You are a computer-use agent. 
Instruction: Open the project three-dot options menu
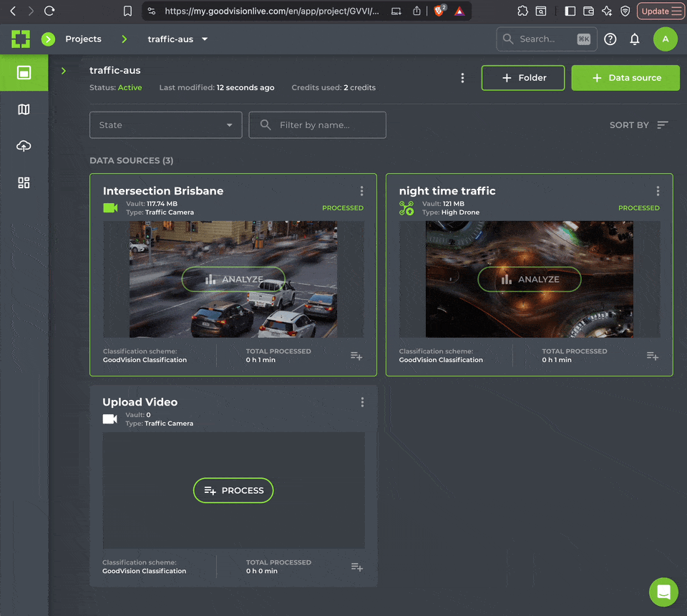[462, 78]
